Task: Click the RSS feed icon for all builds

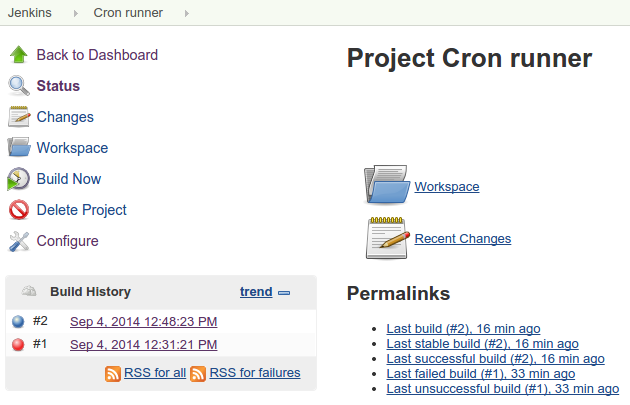Action: pyautogui.click(x=113, y=374)
